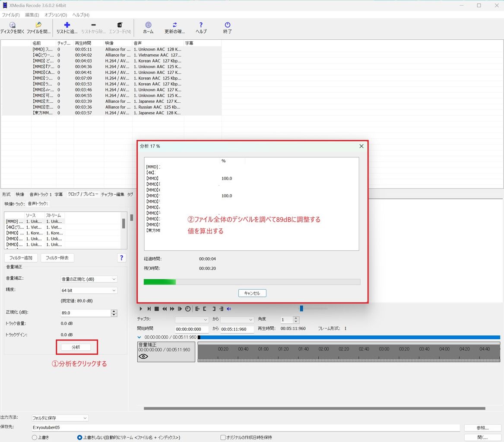Click キャンセル in the analysis dialog
The image size is (504, 442).
(x=252, y=293)
